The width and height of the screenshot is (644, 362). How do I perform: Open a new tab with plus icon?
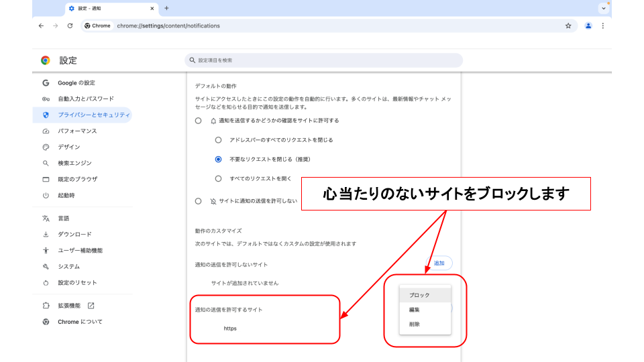click(x=166, y=8)
